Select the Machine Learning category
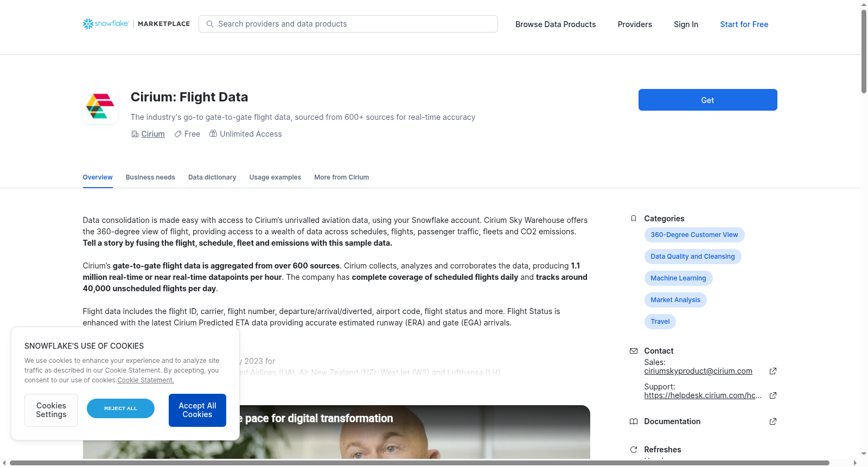The width and height of the screenshot is (868, 467). coord(679,278)
